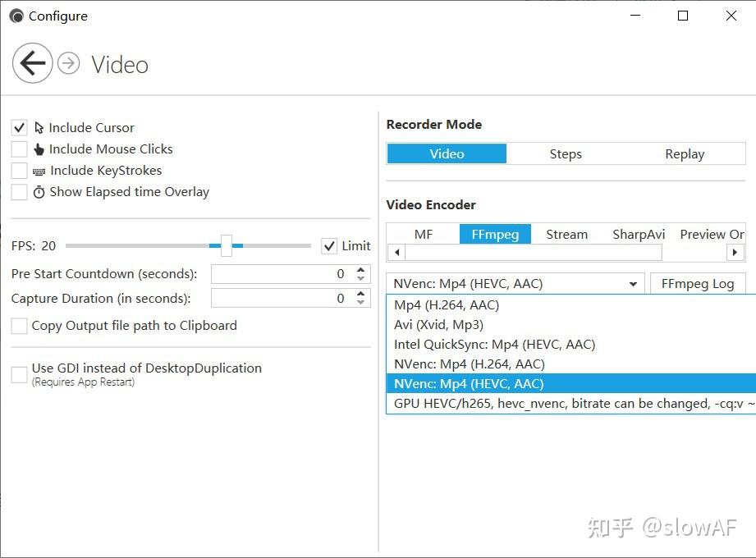Enable Use GDI instead of DesktopDuplication
756x558 pixels.
tap(19, 374)
